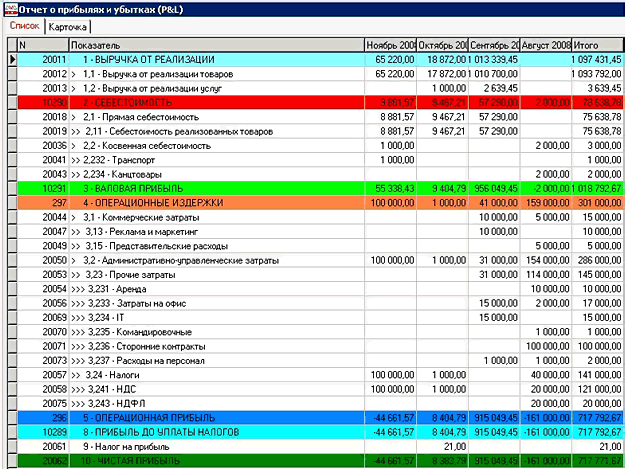Select 3,243 - НДФЛ row

click(x=320, y=404)
